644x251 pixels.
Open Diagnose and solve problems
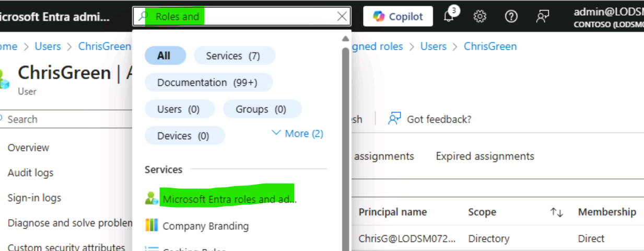tap(69, 223)
